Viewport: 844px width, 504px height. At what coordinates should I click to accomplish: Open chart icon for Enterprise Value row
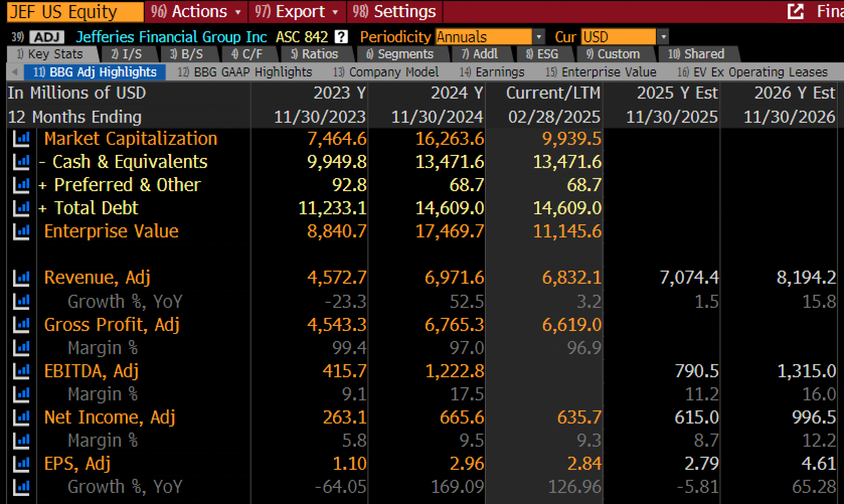21,231
